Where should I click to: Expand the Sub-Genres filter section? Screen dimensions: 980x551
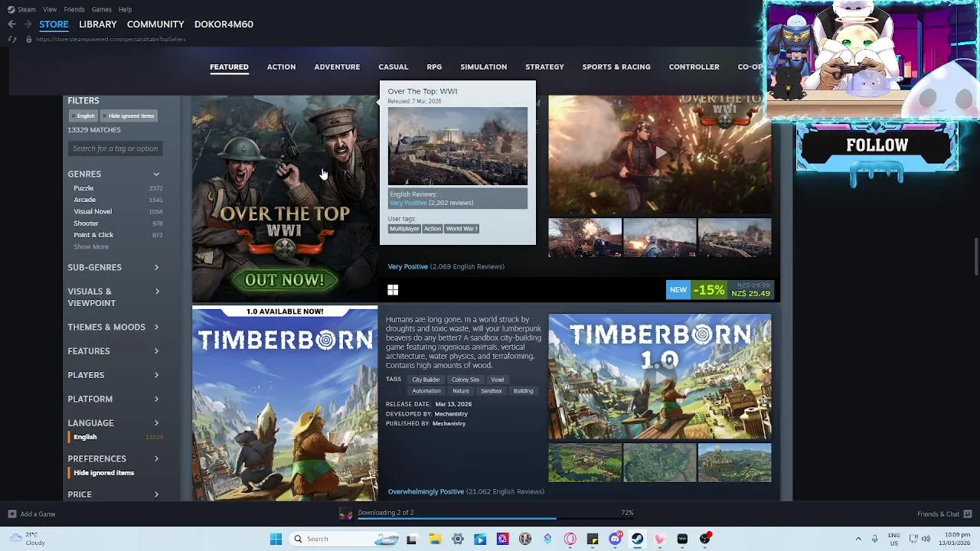[x=113, y=267]
